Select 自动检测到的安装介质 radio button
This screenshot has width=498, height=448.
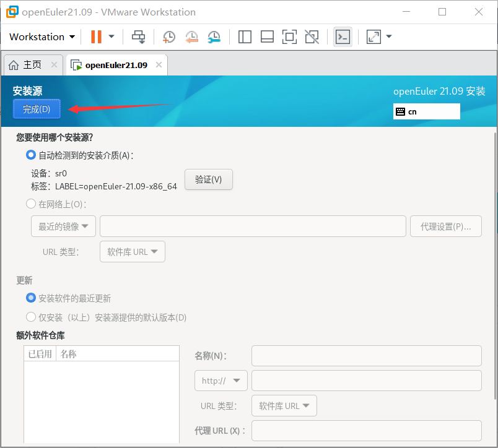[x=31, y=155]
